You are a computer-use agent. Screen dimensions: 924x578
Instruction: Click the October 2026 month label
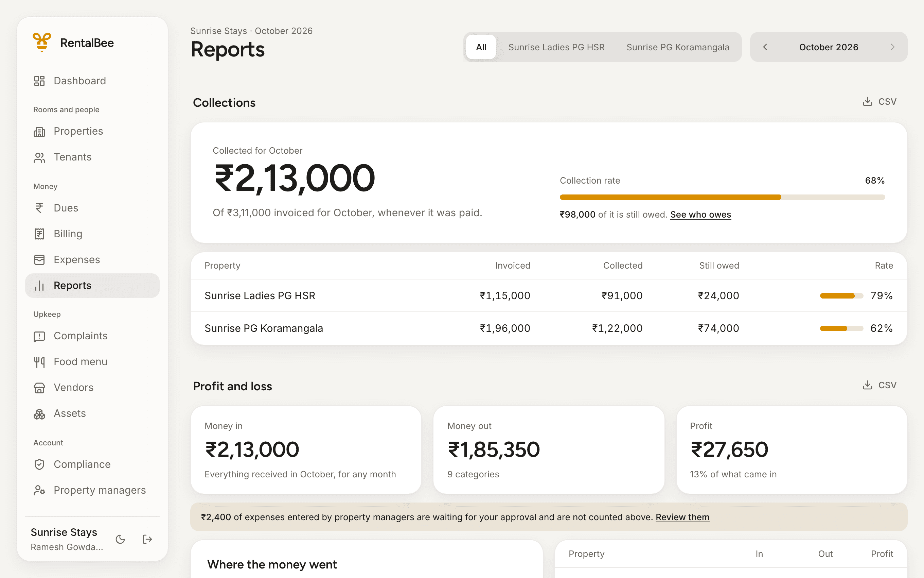coord(829,47)
